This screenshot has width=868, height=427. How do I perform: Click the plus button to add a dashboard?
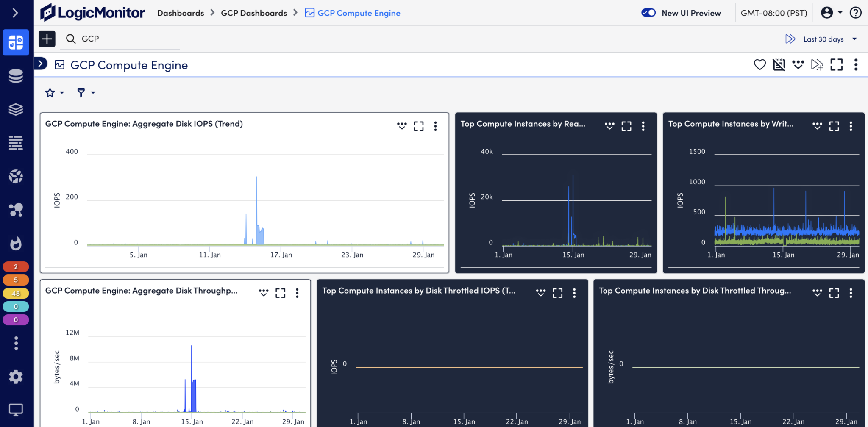pyautogui.click(x=47, y=39)
